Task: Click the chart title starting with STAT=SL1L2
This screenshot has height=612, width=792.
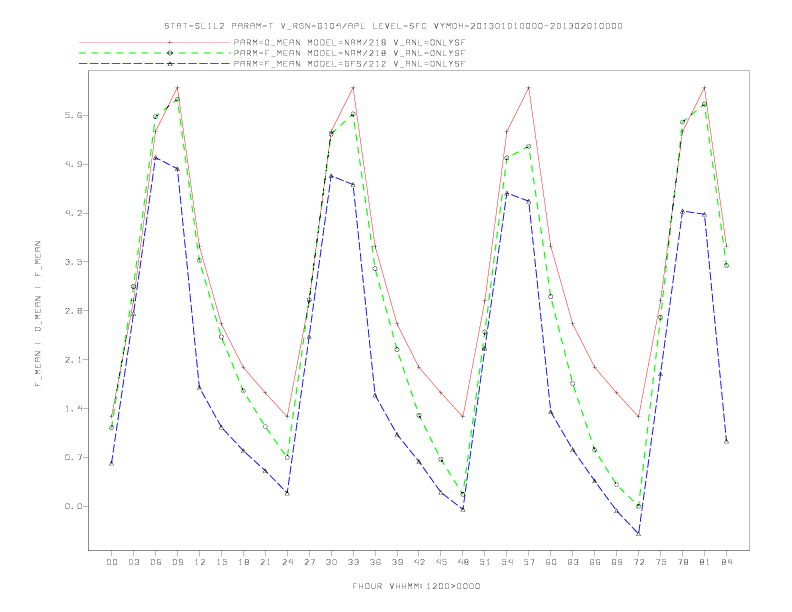Action: [x=393, y=26]
